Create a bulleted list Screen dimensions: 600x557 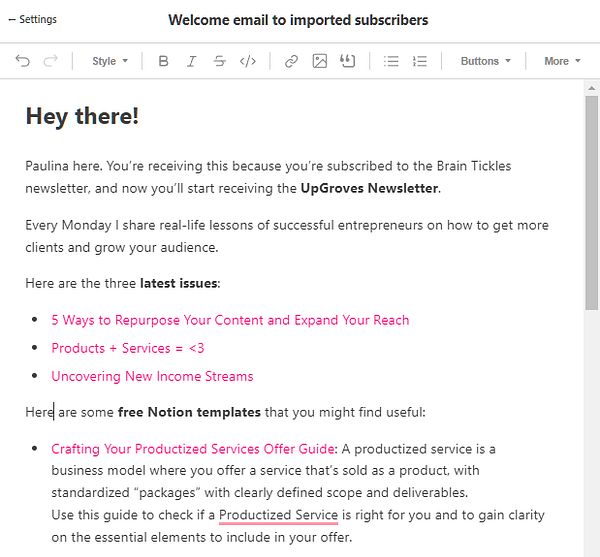tap(391, 61)
